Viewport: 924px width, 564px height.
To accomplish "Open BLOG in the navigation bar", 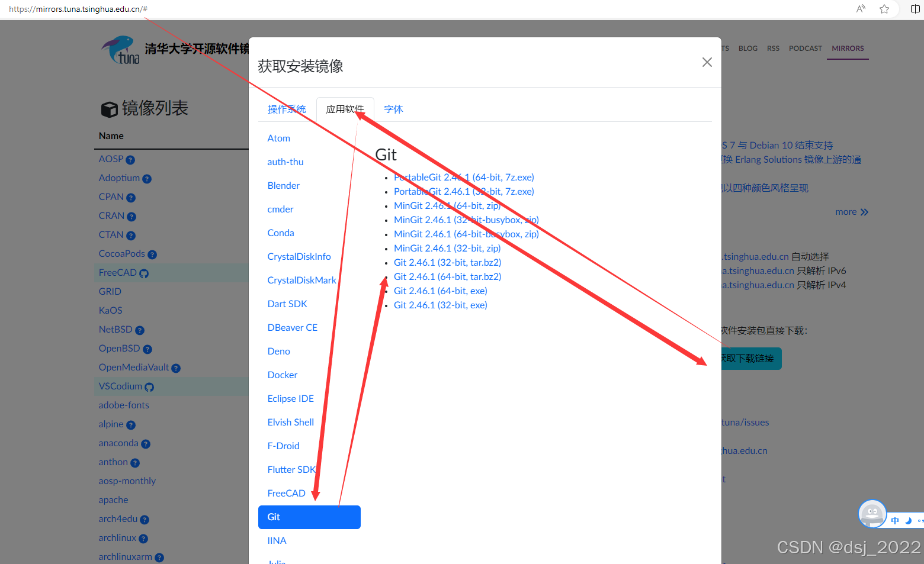I will (x=748, y=49).
